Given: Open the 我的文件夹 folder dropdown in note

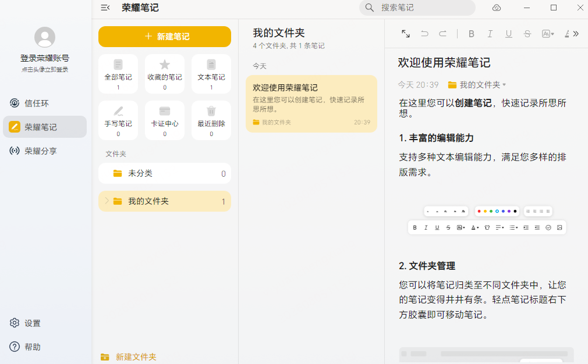Looking at the screenshot, I should [477, 85].
